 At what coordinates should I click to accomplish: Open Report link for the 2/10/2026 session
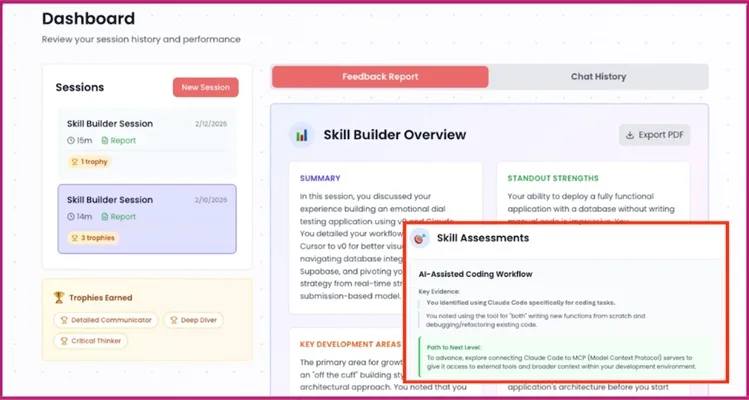(x=119, y=216)
